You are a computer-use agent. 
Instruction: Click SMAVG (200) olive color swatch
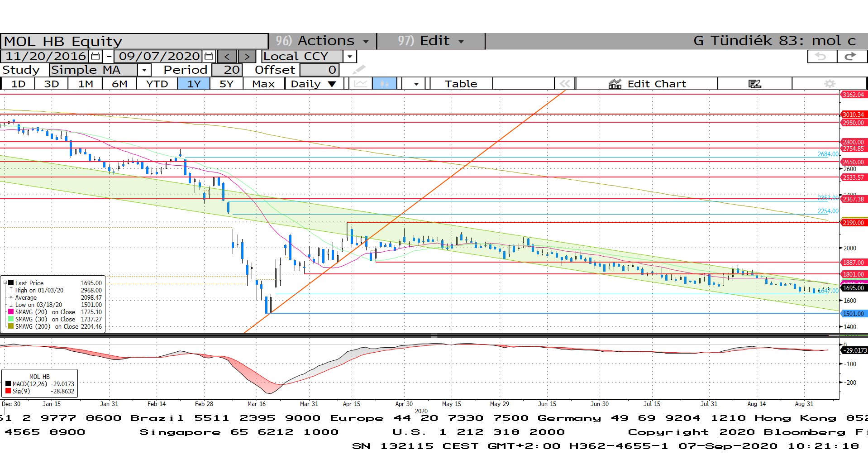tap(11, 326)
